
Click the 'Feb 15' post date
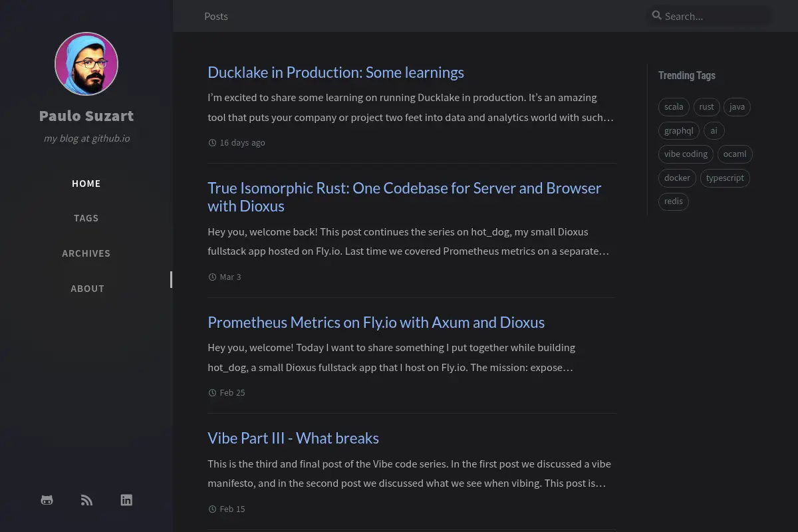pos(232,509)
